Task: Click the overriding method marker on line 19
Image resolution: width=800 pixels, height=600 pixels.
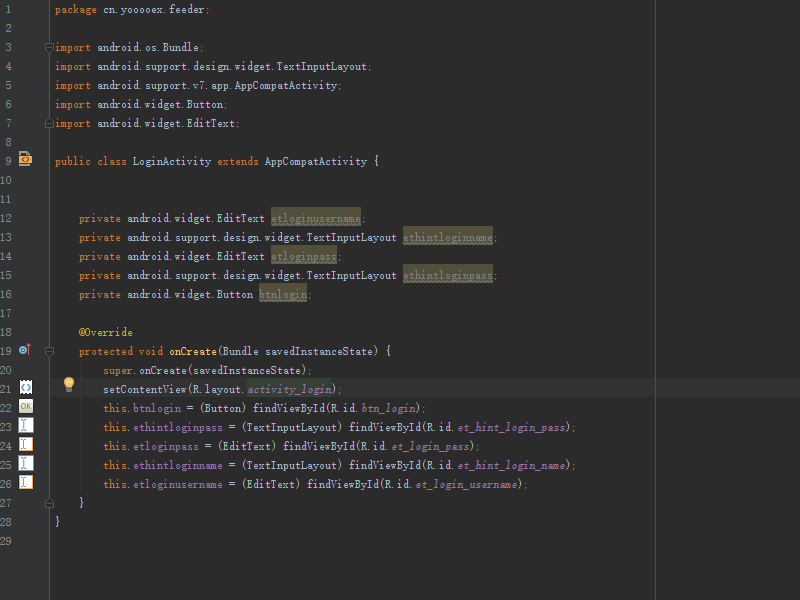Action: click(x=25, y=350)
